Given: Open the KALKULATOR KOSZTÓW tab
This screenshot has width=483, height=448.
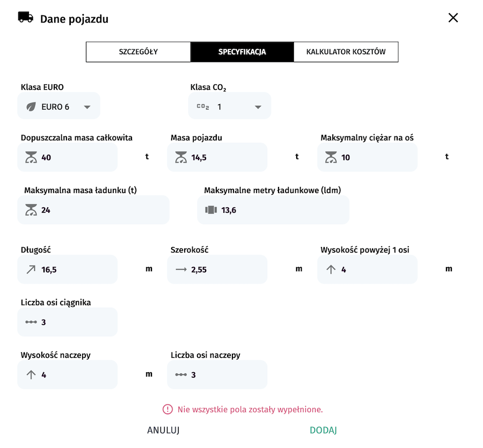Looking at the screenshot, I should click(346, 52).
